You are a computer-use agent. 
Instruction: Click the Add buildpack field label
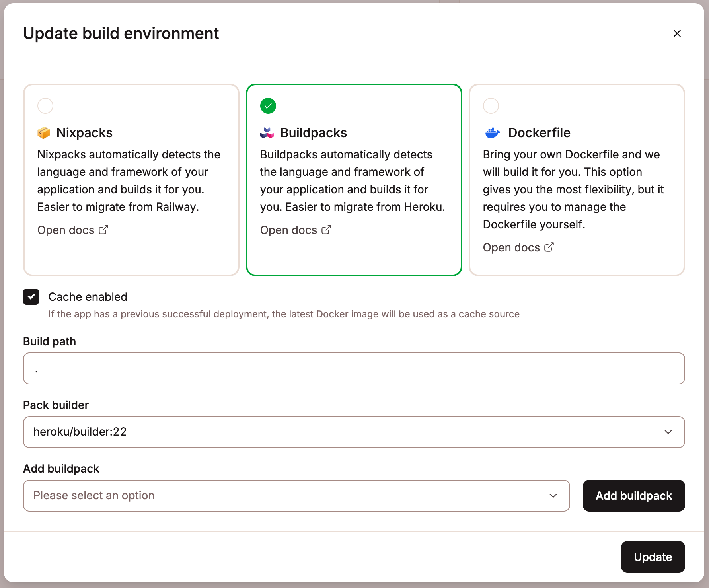tap(61, 469)
